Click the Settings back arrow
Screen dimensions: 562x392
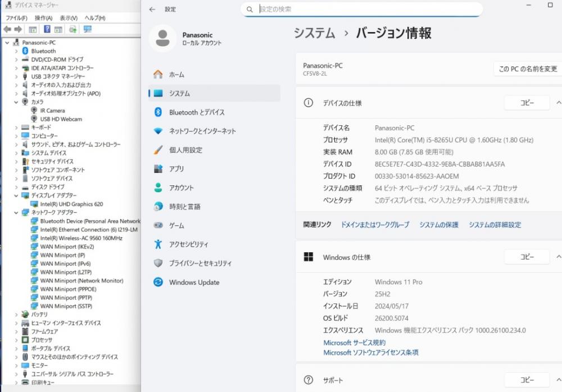152,10
